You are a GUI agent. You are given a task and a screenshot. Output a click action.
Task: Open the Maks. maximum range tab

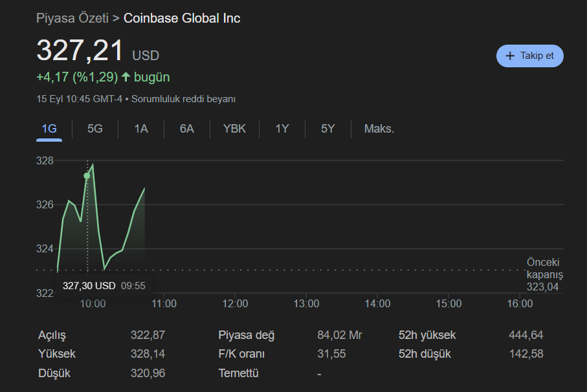379,129
